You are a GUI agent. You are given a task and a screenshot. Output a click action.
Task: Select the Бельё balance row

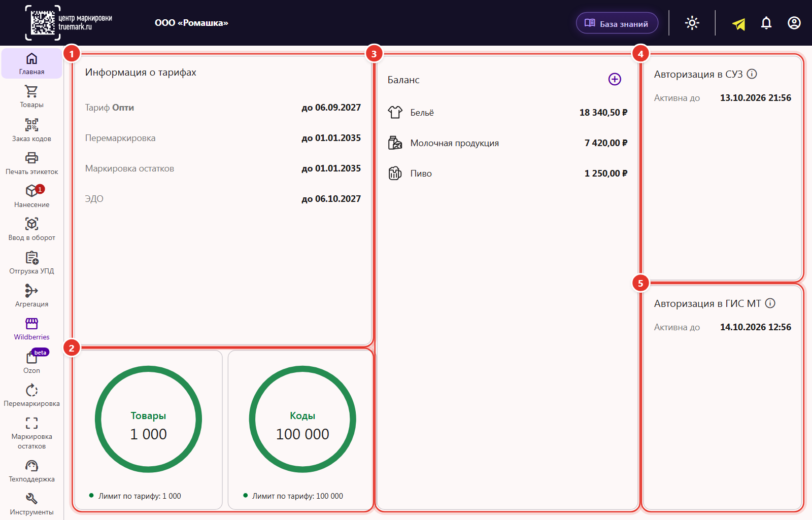pos(507,113)
